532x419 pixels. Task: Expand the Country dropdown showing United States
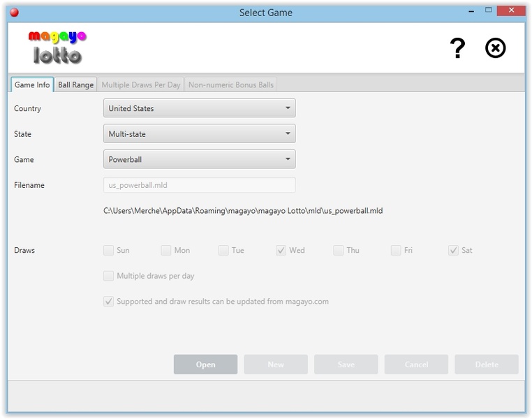coord(200,108)
